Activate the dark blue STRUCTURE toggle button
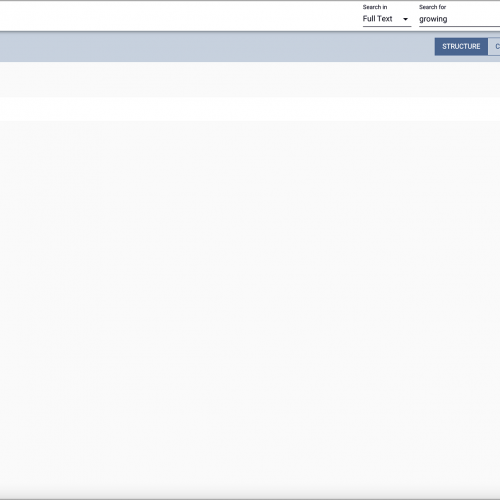The width and height of the screenshot is (500, 500). click(x=461, y=46)
